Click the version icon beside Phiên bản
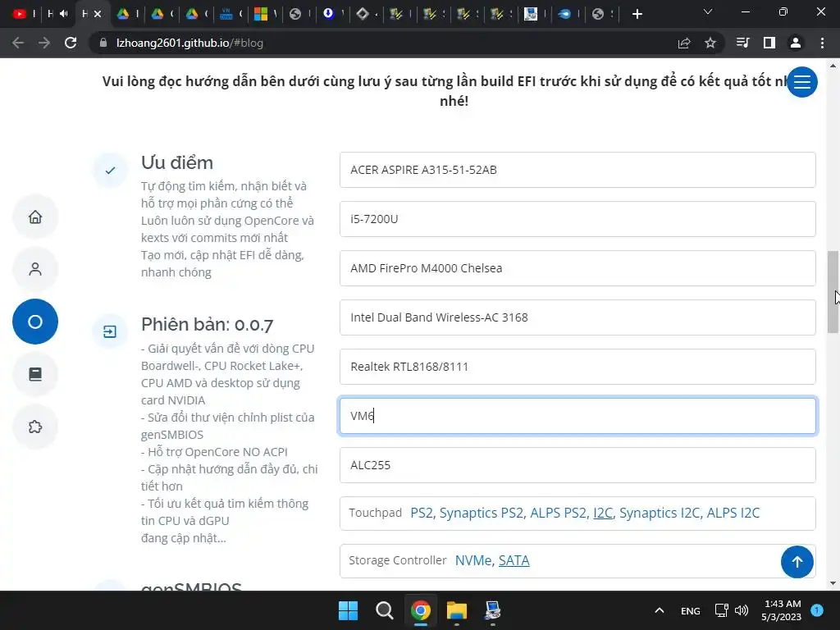Image resolution: width=840 pixels, height=630 pixels. (110, 331)
